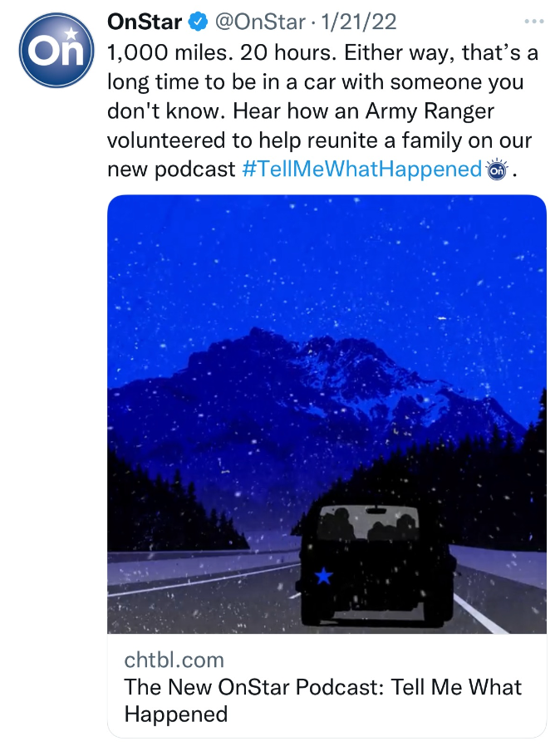Click the words "new podcast" in tweet
The width and height of the screenshot is (560, 751).
[x=172, y=170]
